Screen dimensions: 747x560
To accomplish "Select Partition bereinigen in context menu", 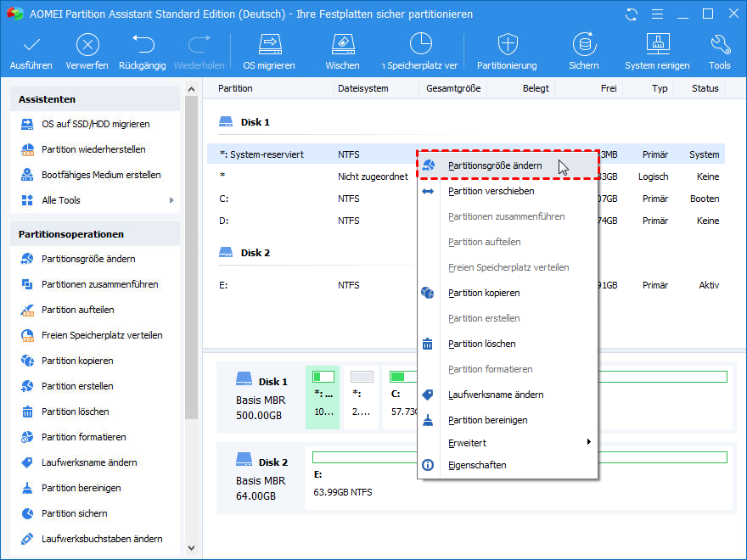I will click(508, 421).
